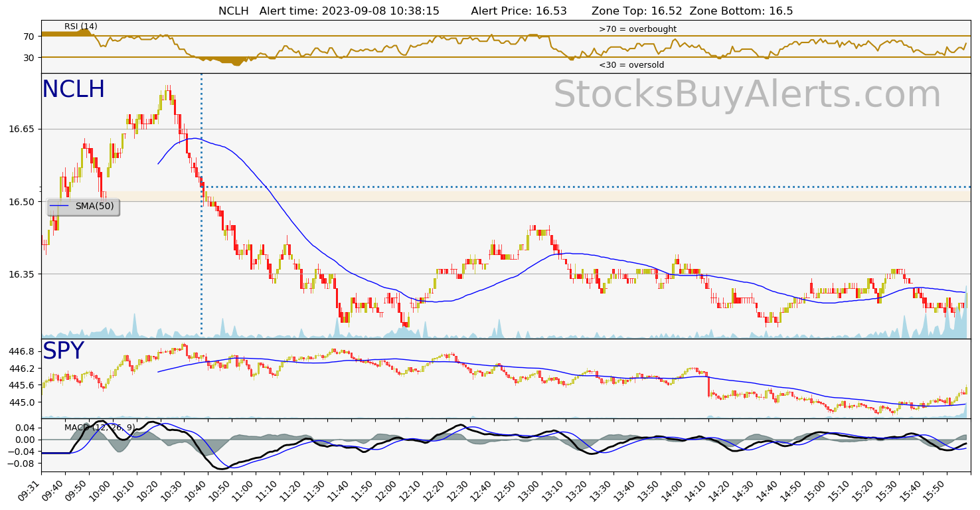Click the SPY price axis label 446.2
Image resolution: width=980 pixels, height=510 pixels.
pyautogui.click(x=21, y=368)
